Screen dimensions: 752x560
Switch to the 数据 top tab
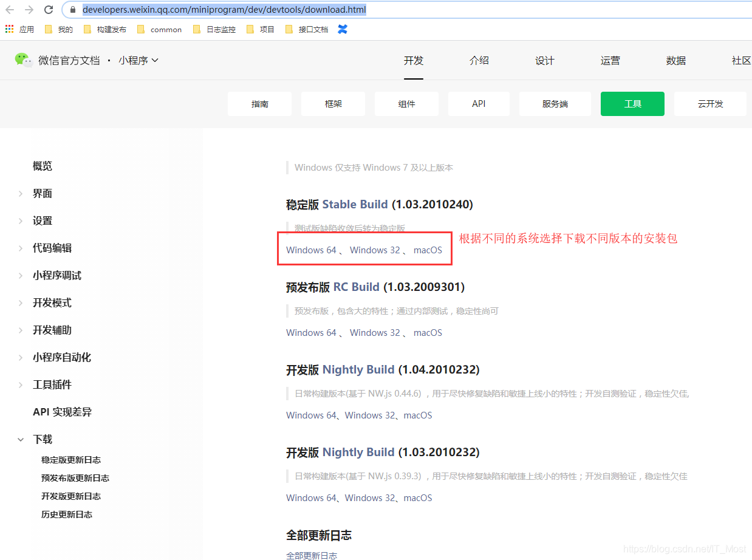pyautogui.click(x=676, y=60)
